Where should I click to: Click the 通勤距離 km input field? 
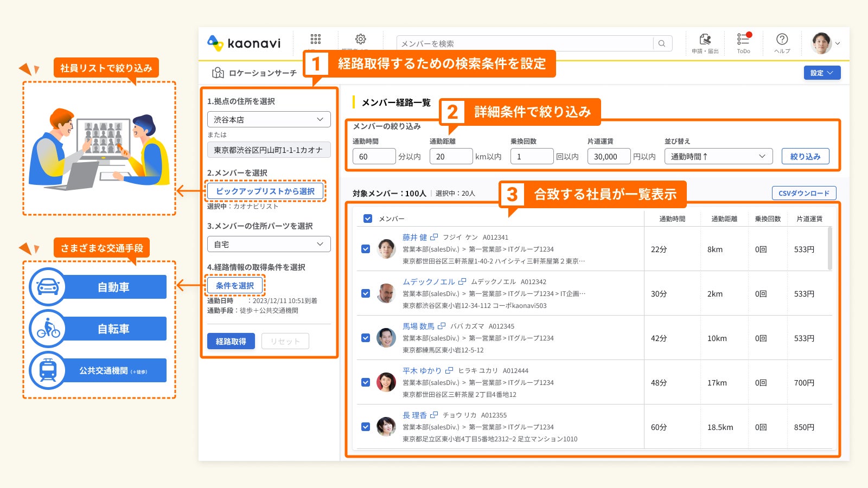pyautogui.click(x=451, y=156)
